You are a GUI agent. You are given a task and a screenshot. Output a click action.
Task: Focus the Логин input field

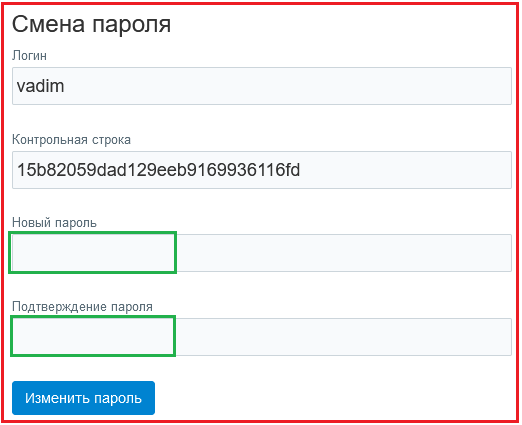pos(262,86)
